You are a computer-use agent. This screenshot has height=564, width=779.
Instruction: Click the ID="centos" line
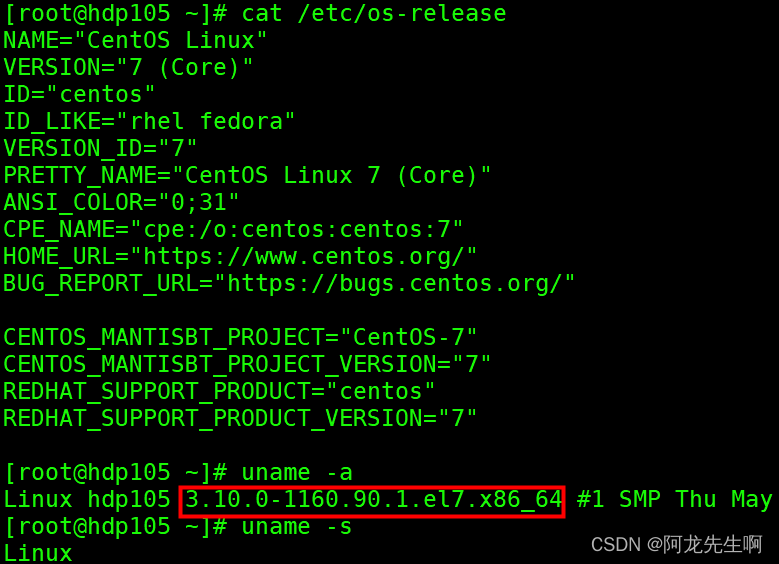coord(79,94)
